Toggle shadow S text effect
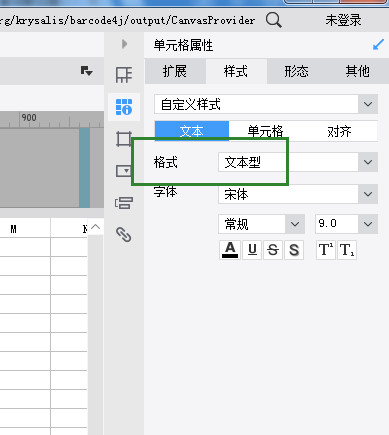Viewport: 389px width, 435px height. point(294,250)
